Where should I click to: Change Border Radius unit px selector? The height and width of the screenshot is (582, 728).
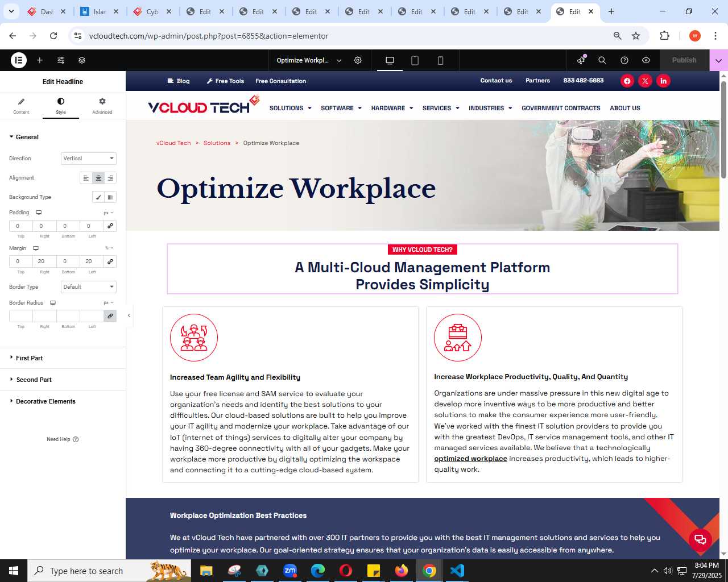click(109, 303)
